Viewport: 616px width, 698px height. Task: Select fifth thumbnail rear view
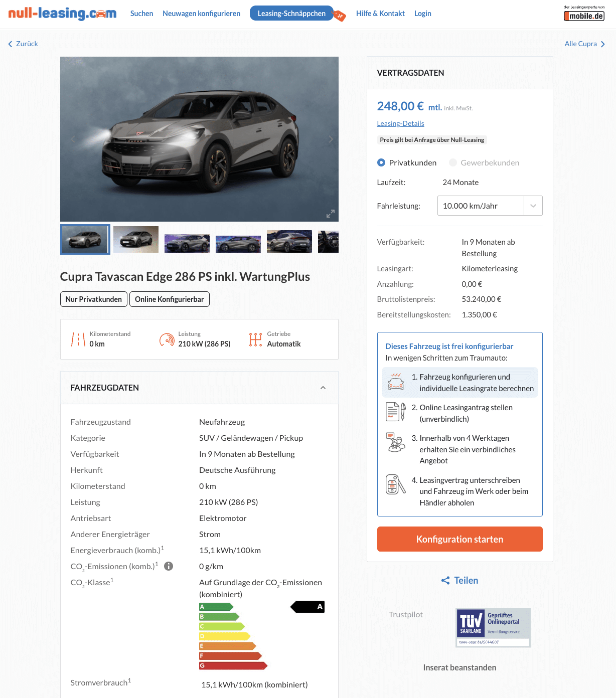pos(289,241)
